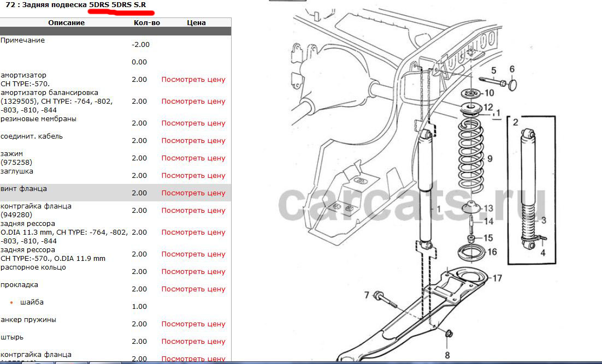View price for распорное кольцо
602x364 pixels.
click(x=193, y=272)
